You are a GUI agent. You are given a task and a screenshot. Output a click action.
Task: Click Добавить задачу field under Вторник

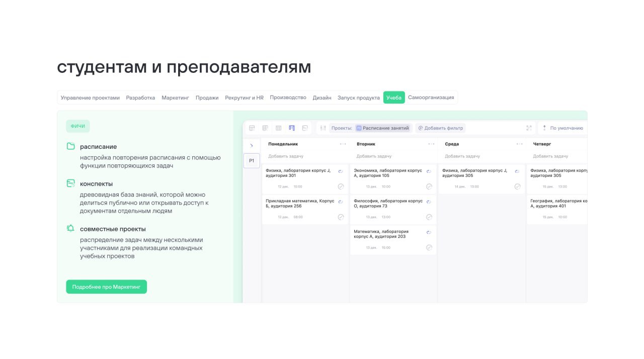[374, 156]
